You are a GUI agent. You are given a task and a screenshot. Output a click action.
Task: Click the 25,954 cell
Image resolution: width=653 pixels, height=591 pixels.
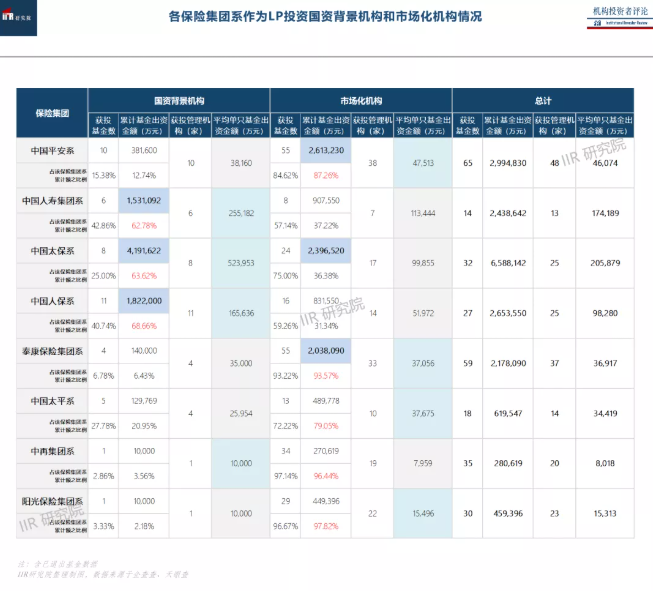point(241,414)
